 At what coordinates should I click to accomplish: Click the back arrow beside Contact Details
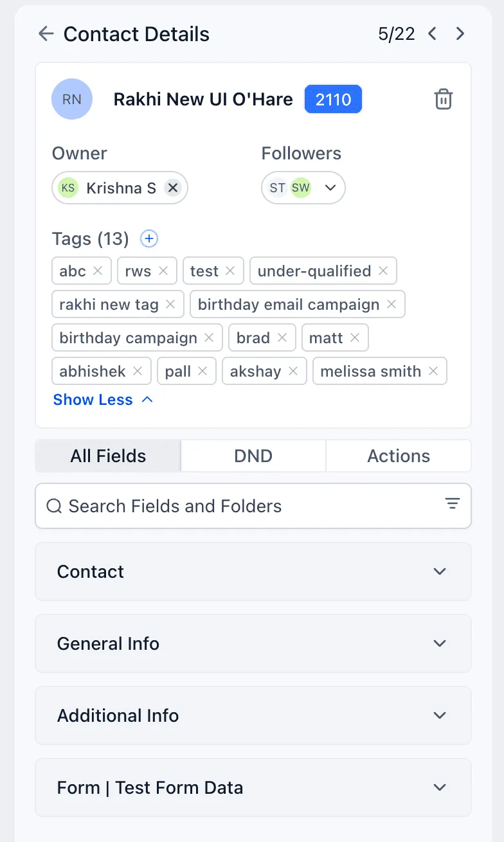coord(46,34)
